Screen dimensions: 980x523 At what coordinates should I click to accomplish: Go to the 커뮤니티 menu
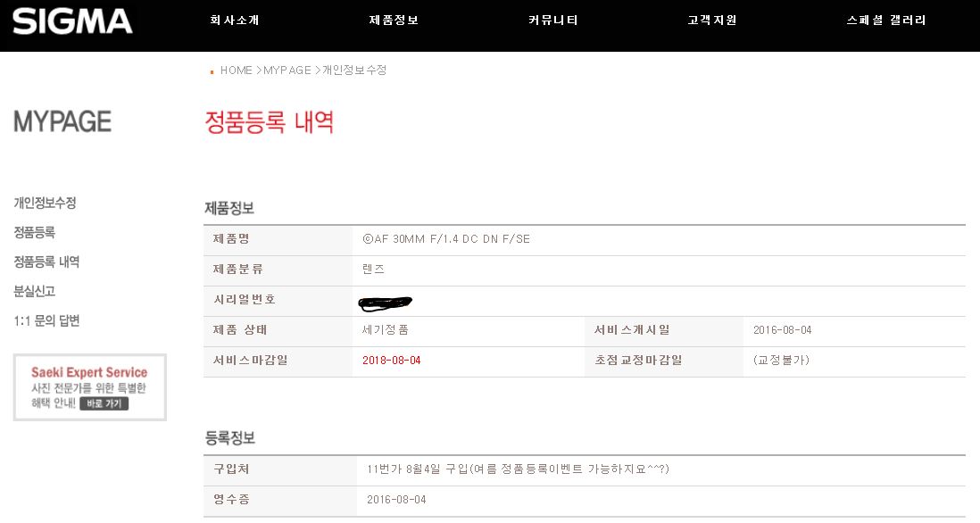(x=553, y=21)
